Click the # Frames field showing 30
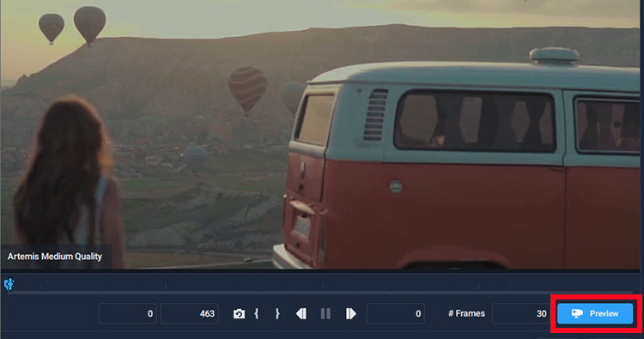Screen dimensions: 644x339 click(521, 313)
